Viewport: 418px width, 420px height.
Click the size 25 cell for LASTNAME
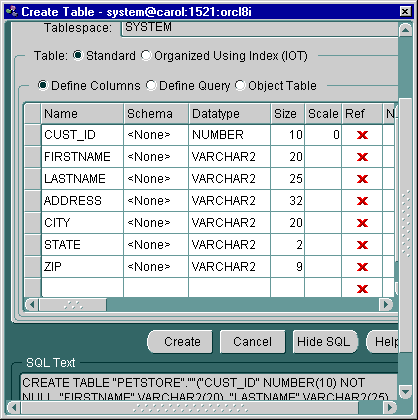(x=288, y=179)
